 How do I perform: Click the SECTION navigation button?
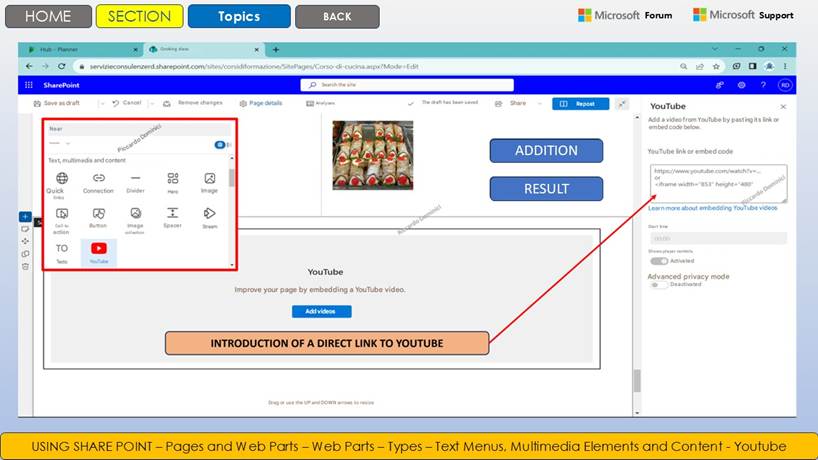[139, 16]
